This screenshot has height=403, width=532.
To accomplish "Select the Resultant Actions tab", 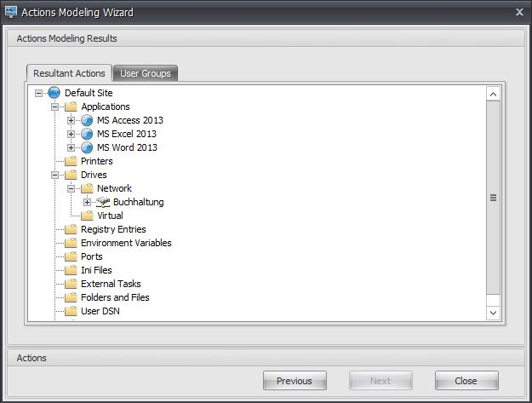I will (x=69, y=73).
